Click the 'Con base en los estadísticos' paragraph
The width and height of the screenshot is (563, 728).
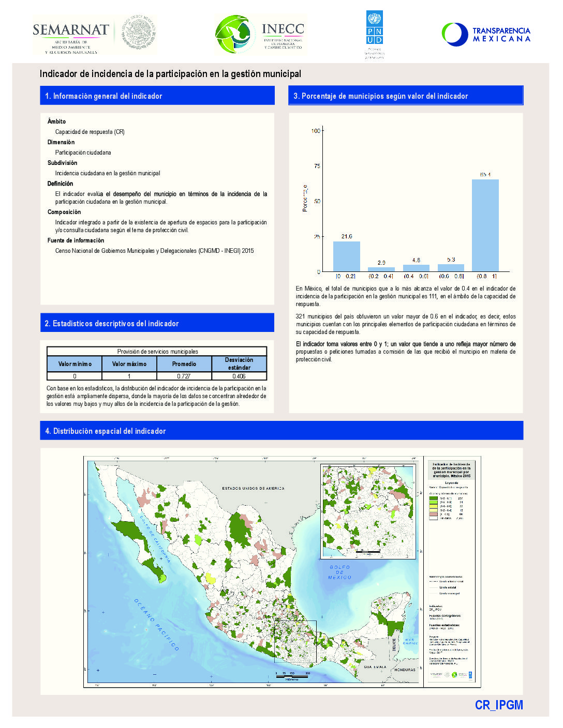[x=156, y=396]
